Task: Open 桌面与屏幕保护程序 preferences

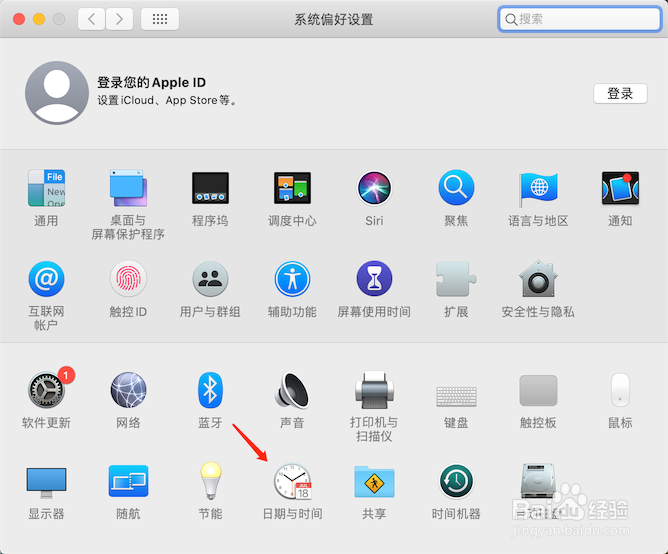Action: click(x=128, y=188)
